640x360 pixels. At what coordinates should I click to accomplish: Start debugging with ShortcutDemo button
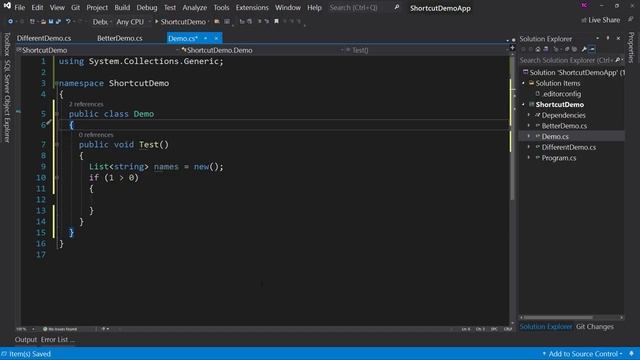pyautogui.click(x=180, y=22)
